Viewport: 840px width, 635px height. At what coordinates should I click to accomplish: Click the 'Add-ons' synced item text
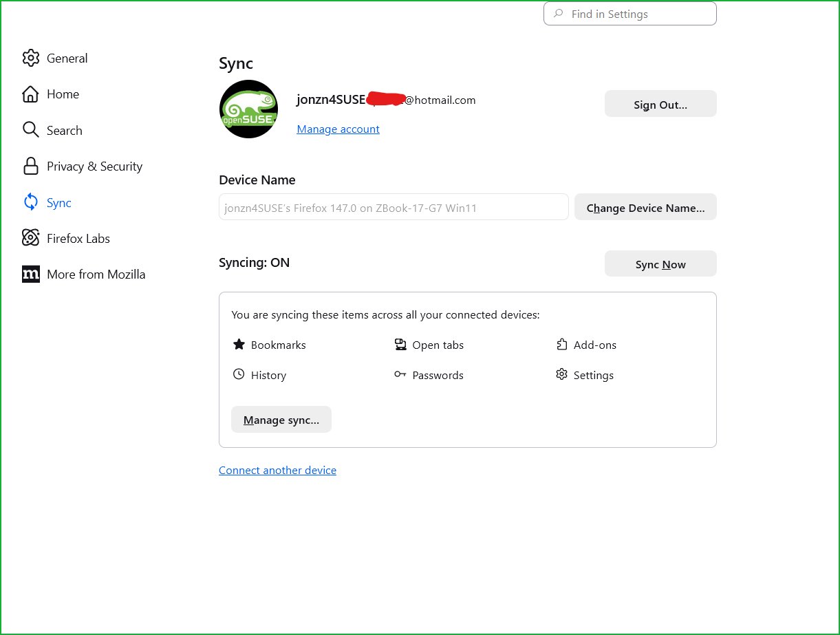point(595,345)
